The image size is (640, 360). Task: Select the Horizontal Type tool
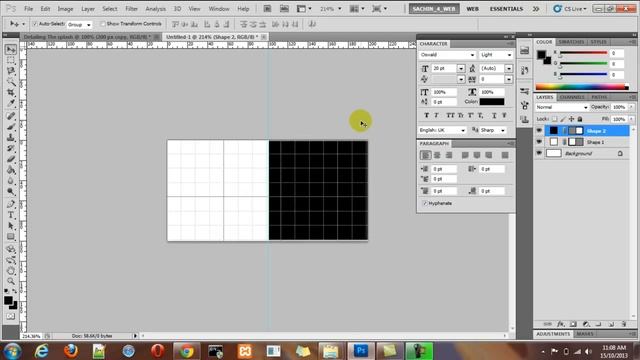[11, 215]
